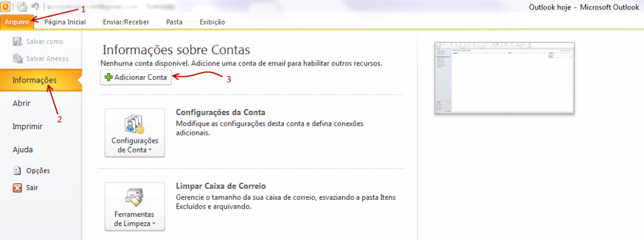Click the Limpar Caixa de Correio heading
Screen dimensions: 644x240
click(x=221, y=186)
